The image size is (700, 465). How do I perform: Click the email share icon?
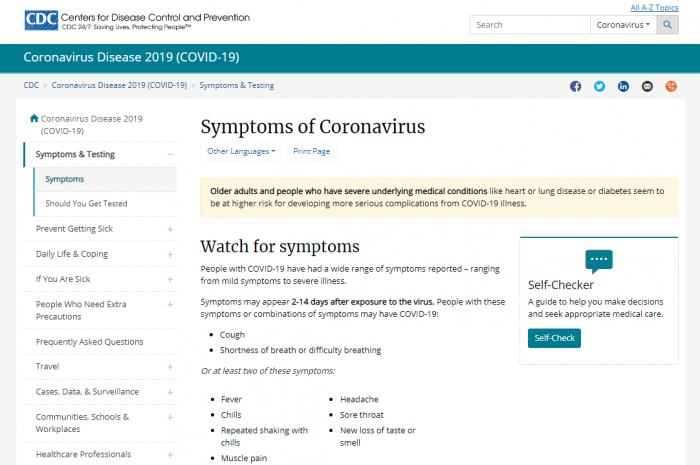click(647, 86)
